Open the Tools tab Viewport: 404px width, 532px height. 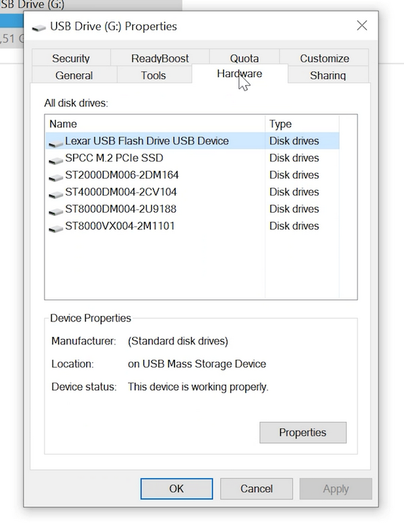coord(154,75)
